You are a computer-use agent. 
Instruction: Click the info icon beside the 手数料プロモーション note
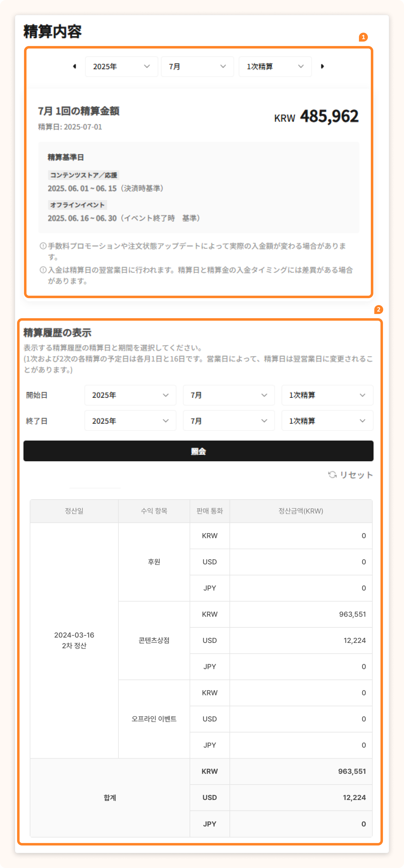(x=43, y=246)
